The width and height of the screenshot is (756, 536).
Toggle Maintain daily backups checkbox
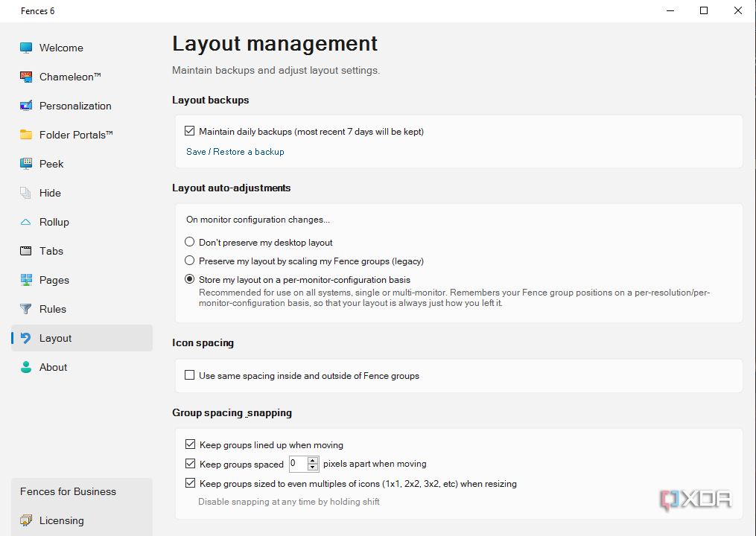[190, 130]
